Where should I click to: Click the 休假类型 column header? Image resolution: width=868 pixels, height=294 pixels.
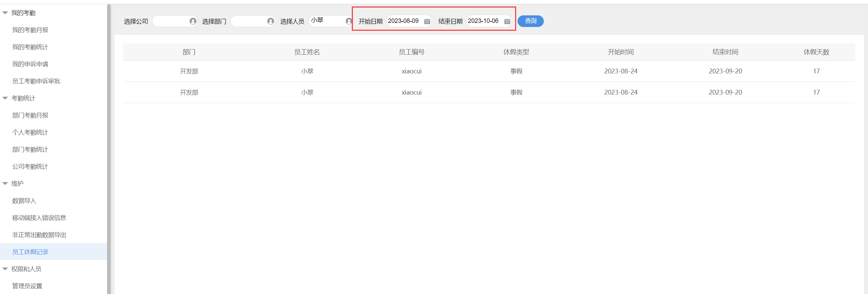(516, 52)
